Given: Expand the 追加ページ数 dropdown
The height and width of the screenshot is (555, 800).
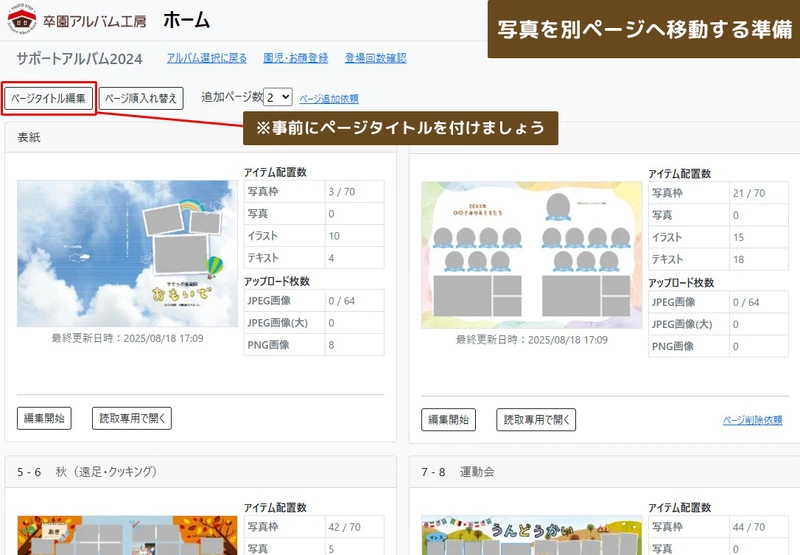Looking at the screenshot, I should tap(278, 97).
